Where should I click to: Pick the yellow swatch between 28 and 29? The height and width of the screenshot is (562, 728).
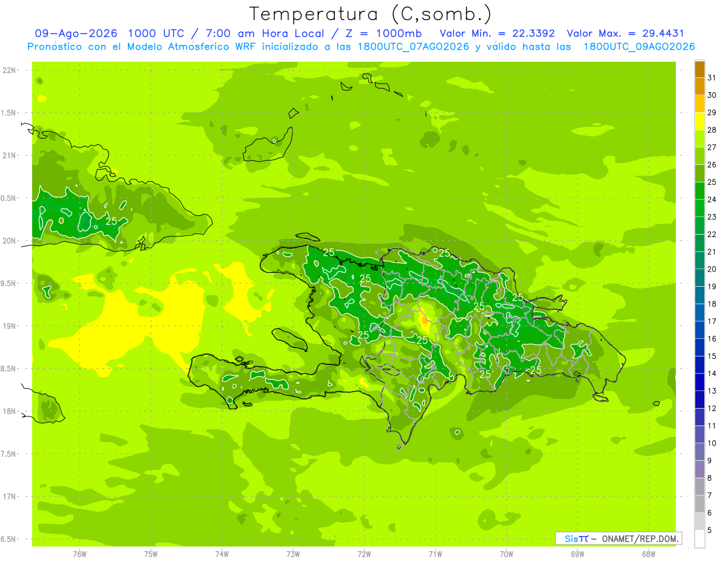(x=699, y=121)
